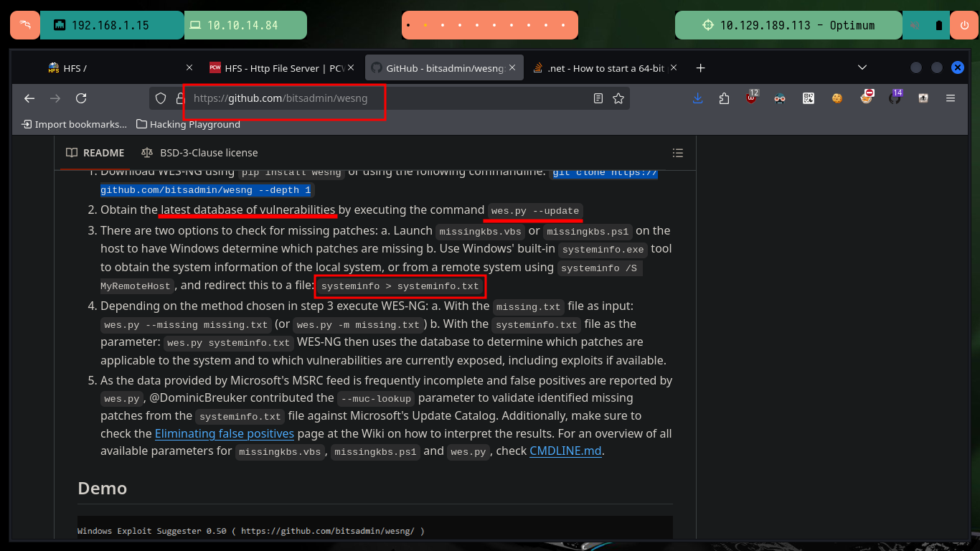Image resolution: width=980 pixels, height=551 pixels.
Task: Click the systeminfo > systeminfo.txt code snippet
Action: pyautogui.click(x=400, y=286)
